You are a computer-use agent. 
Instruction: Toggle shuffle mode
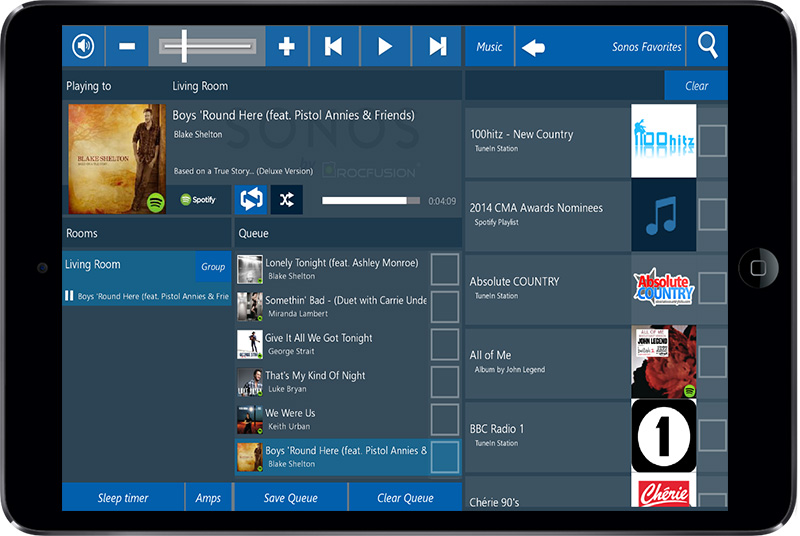tap(286, 200)
